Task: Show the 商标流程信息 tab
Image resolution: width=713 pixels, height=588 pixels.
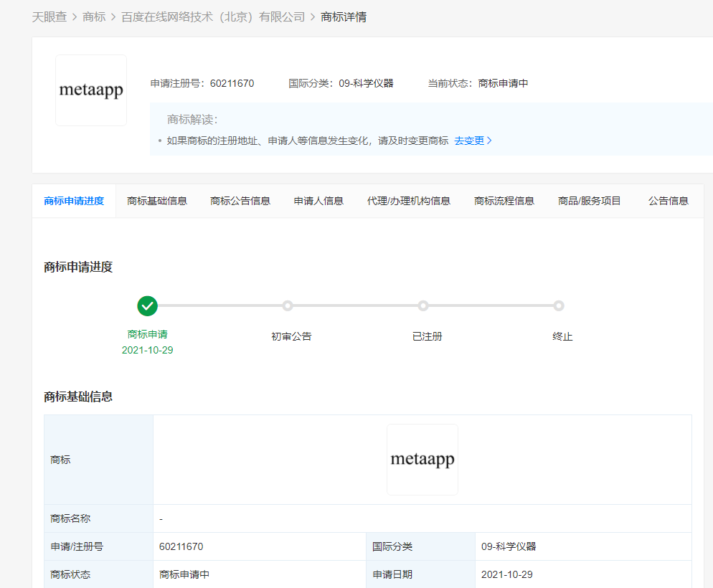Action: pyautogui.click(x=504, y=201)
